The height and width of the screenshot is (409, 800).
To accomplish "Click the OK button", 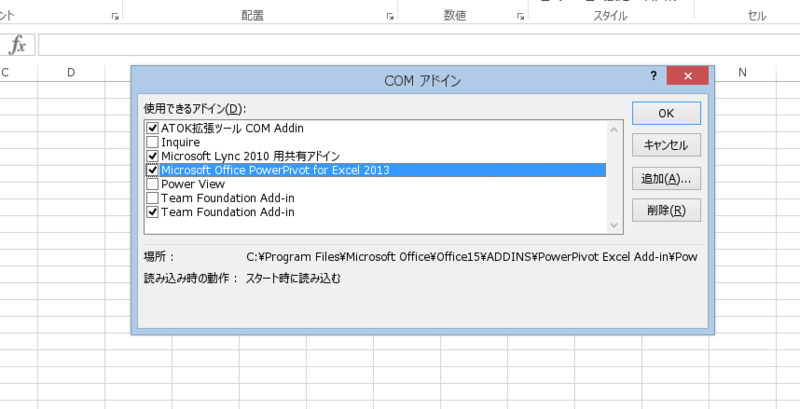I will pyautogui.click(x=666, y=113).
